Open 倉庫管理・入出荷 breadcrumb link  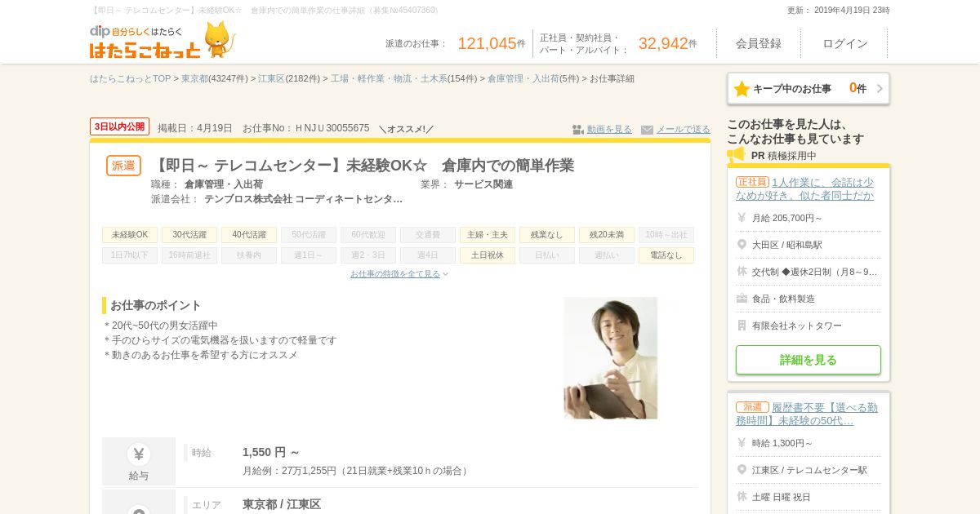[x=523, y=79]
